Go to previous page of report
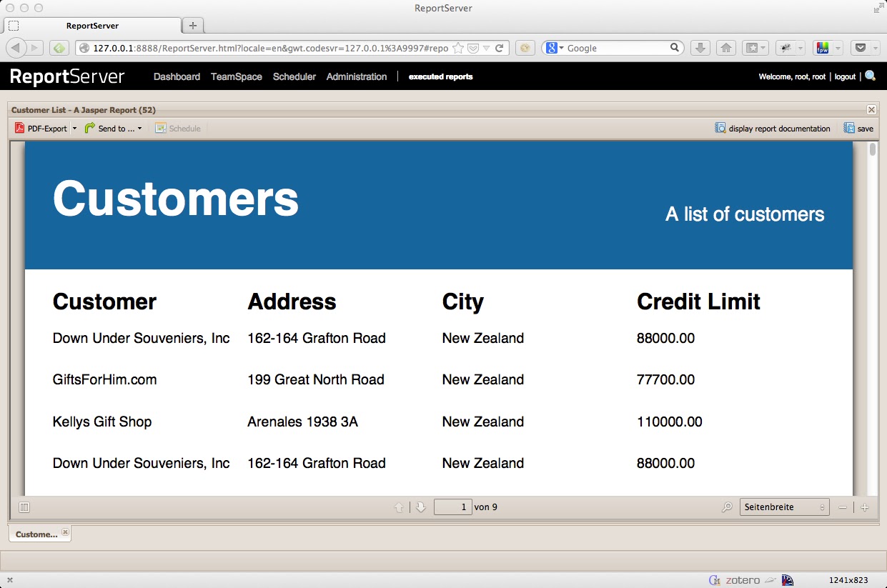This screenshot has width=887, height=588. pyautogui.click(x=400, y=507)
